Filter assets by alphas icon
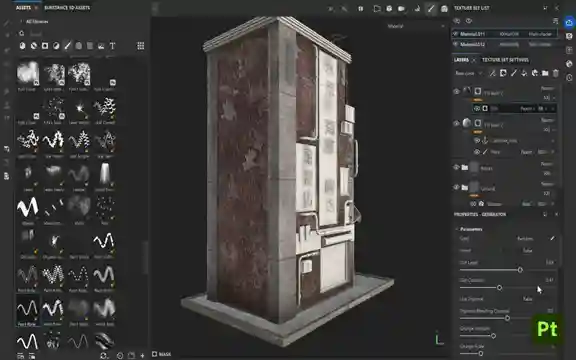The height and width of the screenshot is (360, 576). pos(79,46)
